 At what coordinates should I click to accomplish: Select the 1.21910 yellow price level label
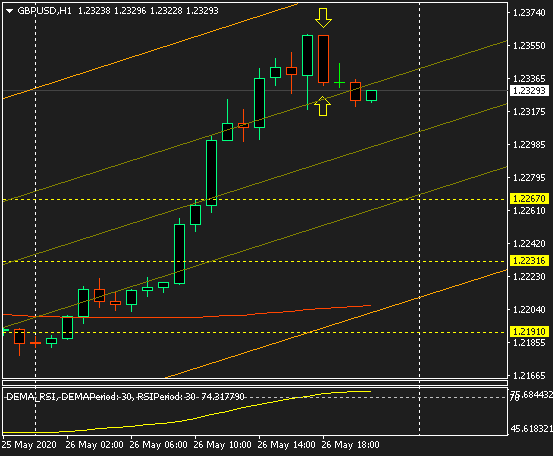(529, 332)
